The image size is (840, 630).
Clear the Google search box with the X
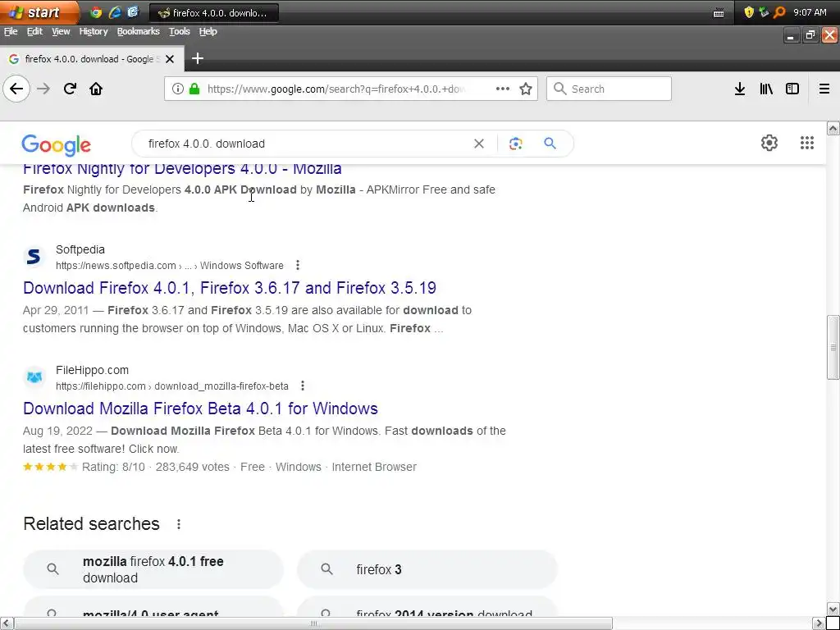click(479, 144)
